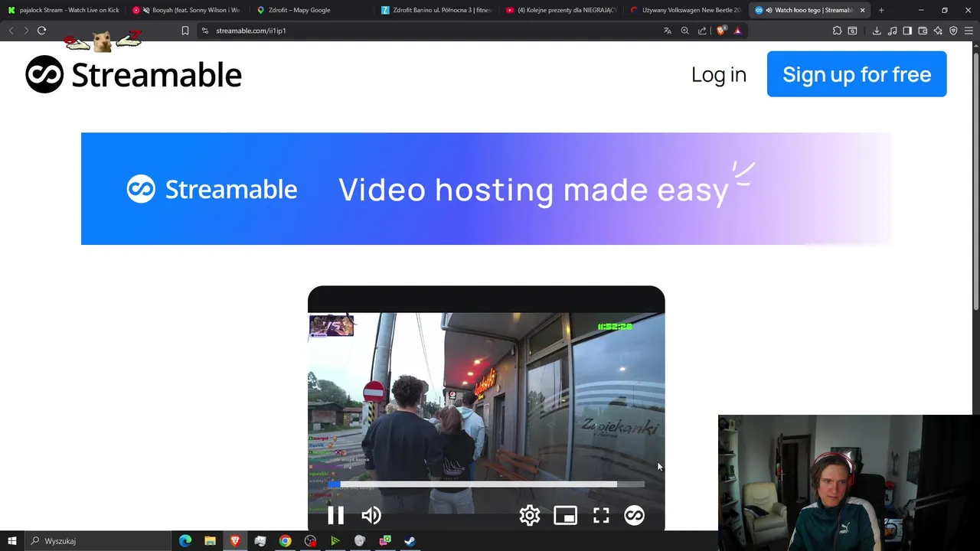The height and width of the screenshot is (551, 980).
Task: Switch to Zdrofit Banino tab
Action: coord(437,10)
